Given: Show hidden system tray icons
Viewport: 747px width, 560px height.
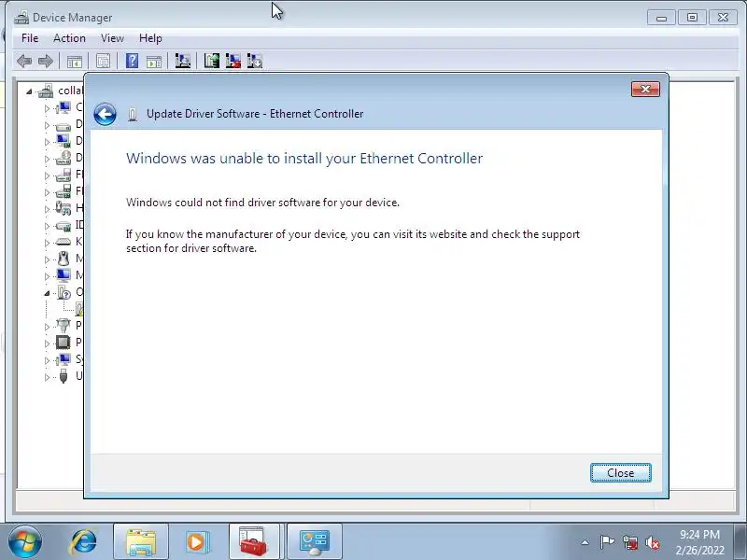Looking at the screenshot, I should pyautogui.click(x=585, y=542).
